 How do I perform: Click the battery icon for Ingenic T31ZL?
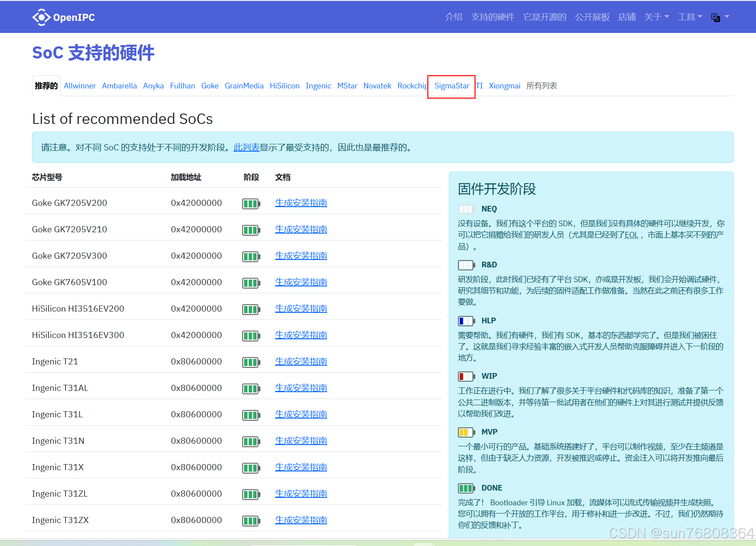(251, 494)
